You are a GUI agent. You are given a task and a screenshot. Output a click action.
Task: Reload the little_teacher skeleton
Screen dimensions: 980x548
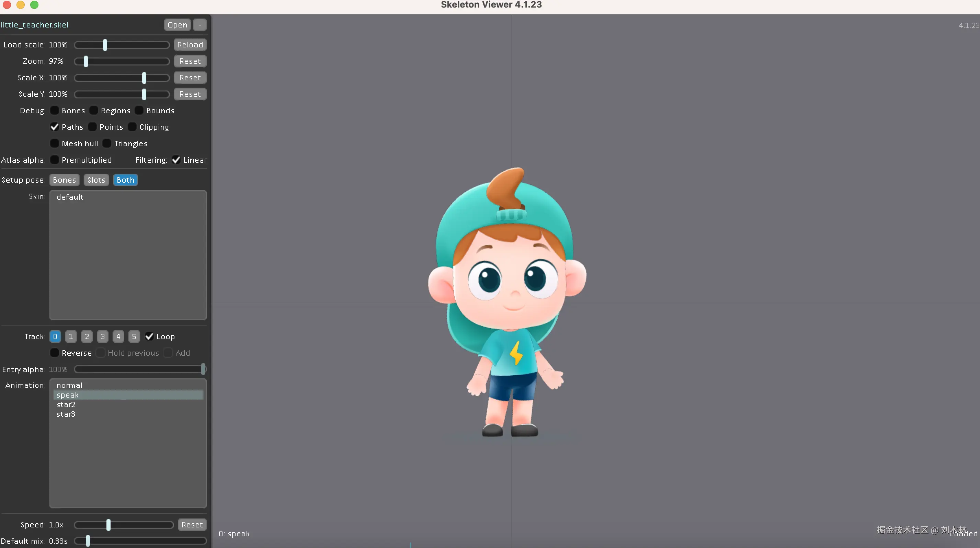click(190, 44)
